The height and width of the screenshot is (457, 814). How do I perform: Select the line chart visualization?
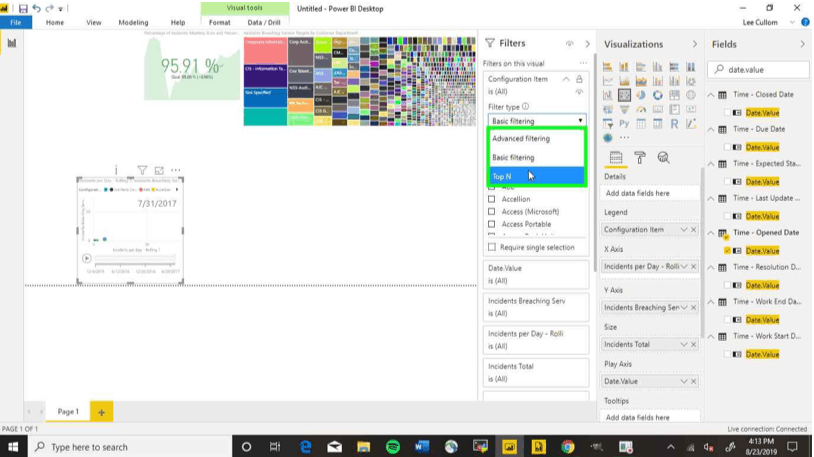[x=607, y=81]
